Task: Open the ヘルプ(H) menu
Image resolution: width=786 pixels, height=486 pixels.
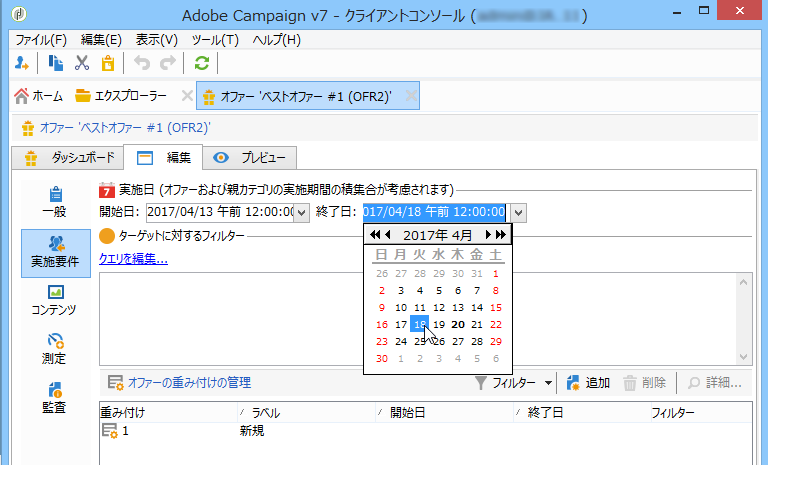Action: 276,40
